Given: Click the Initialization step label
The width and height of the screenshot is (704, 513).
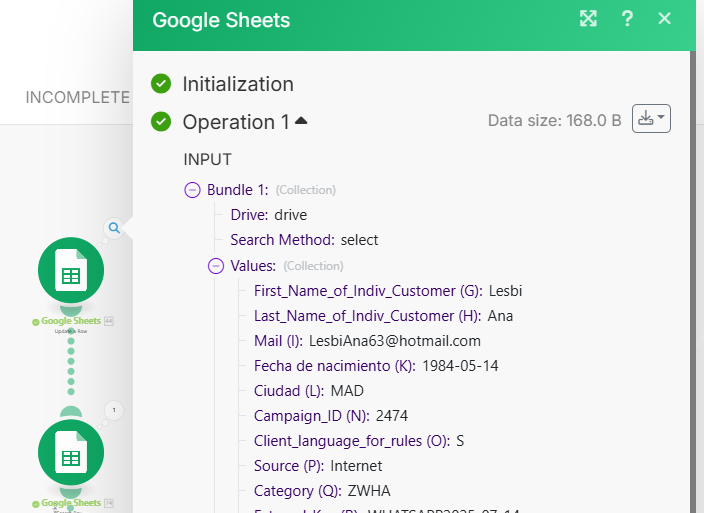Looking at the screenshot, I should pos(238,84).
